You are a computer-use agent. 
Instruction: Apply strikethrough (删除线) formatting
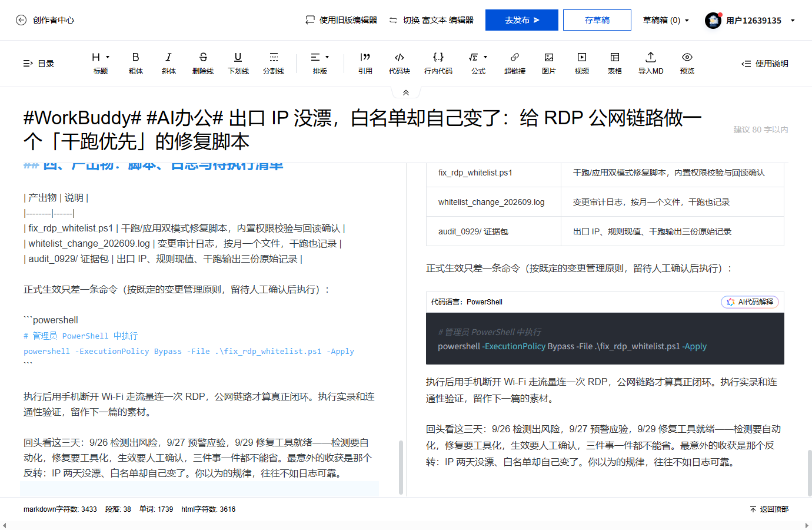pos(203,64)
